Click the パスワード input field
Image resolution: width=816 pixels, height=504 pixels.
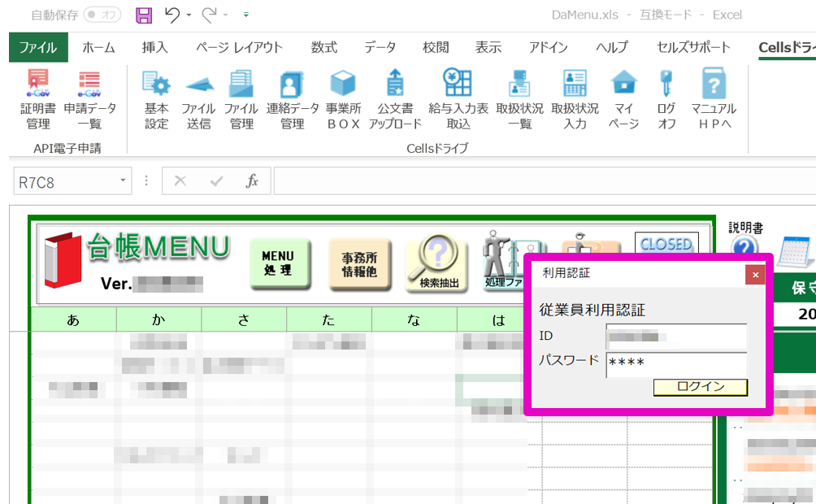(676, 364)
